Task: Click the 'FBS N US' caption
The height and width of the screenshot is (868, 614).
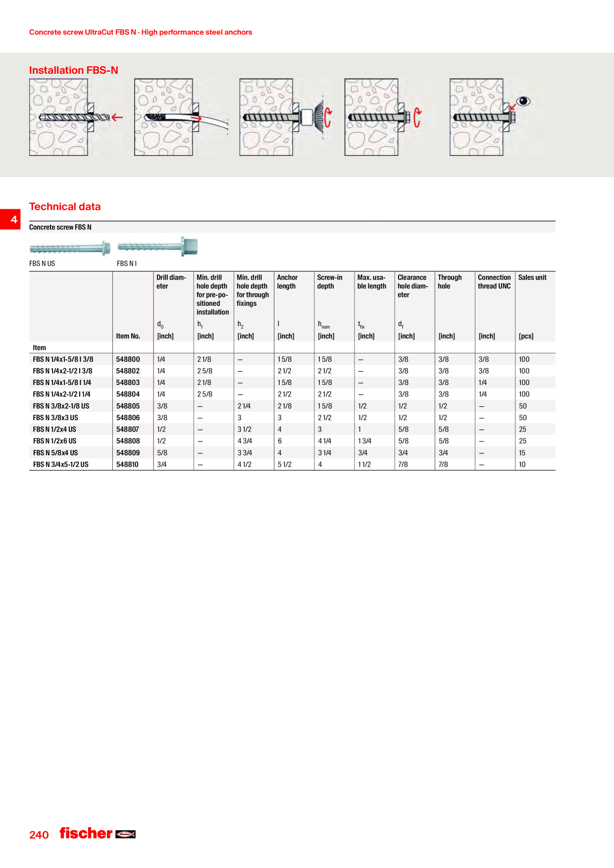Action: 42,264
